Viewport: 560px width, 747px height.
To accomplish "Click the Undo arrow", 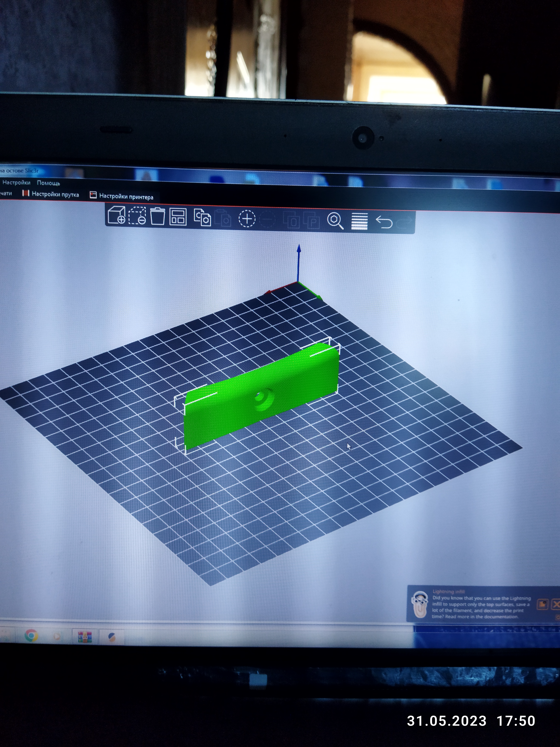I will point(384,222).
